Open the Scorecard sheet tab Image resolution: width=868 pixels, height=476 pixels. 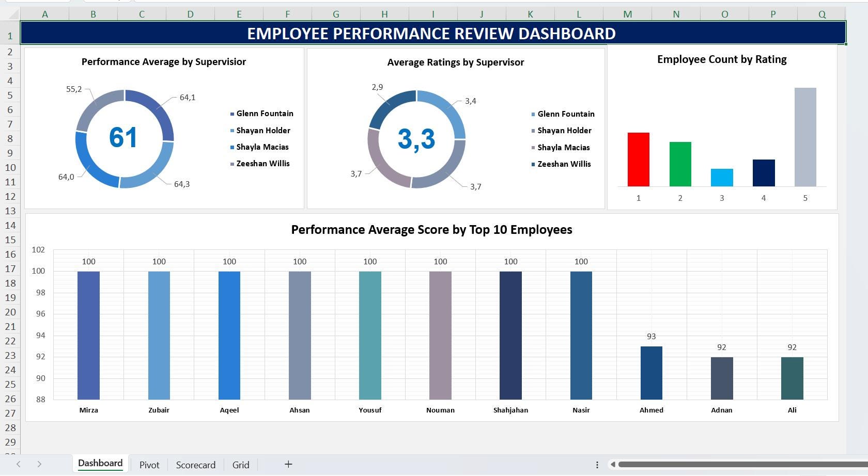195,464
